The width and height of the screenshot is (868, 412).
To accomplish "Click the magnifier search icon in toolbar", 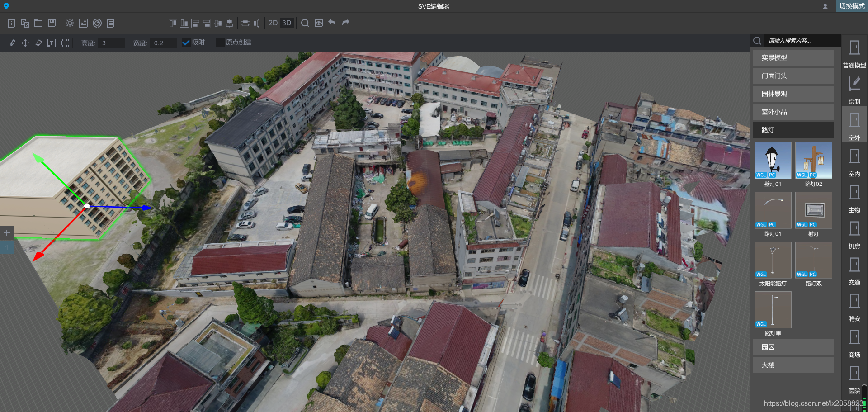I will (305, 23).
